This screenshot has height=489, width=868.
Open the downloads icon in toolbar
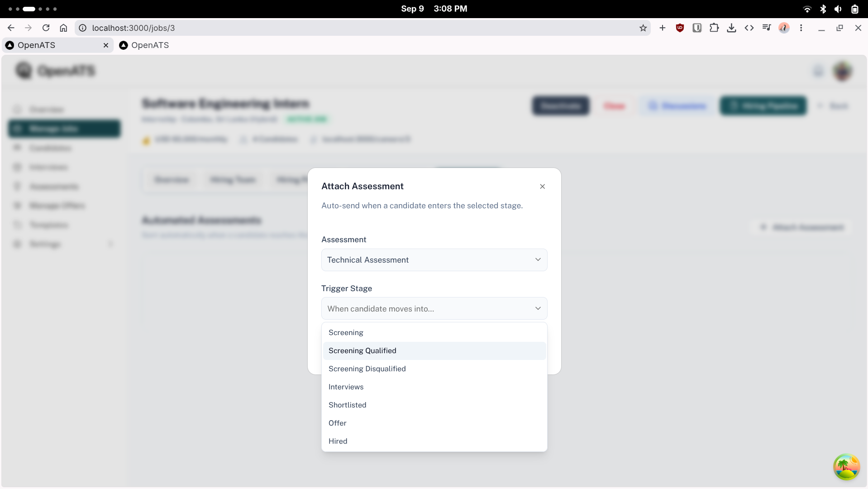click(x=731, y=28)
